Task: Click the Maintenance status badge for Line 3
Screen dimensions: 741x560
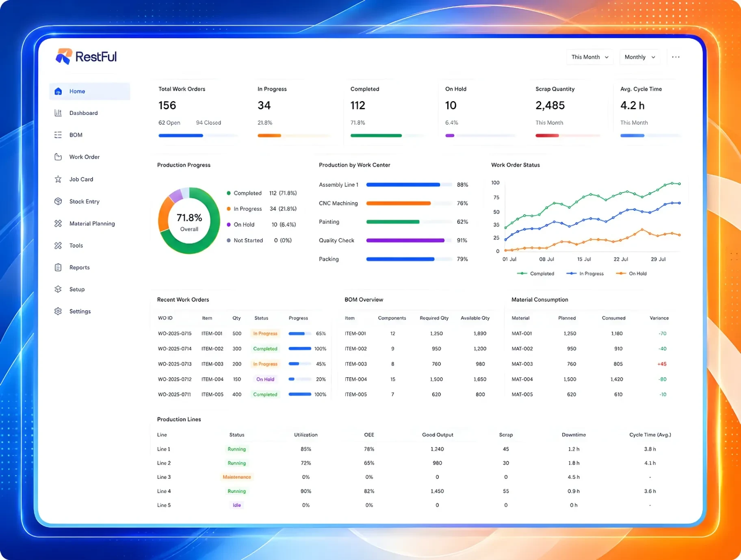Action: (237, 477)
